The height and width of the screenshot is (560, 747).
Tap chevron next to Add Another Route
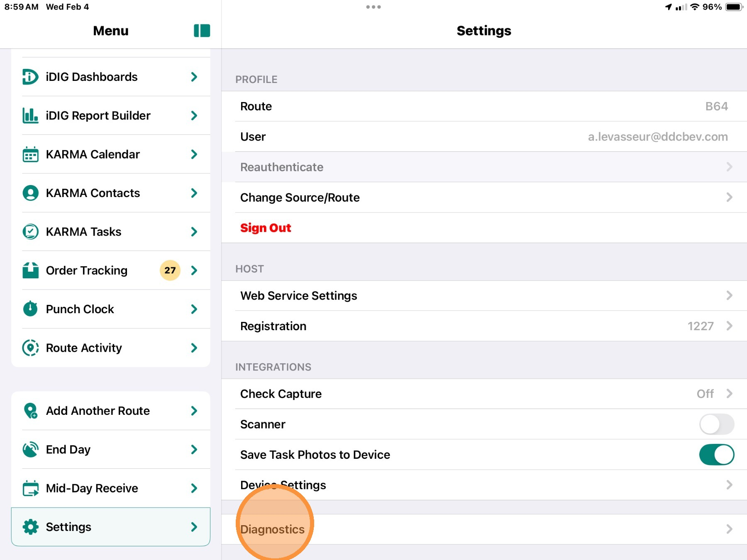[194, 411]
